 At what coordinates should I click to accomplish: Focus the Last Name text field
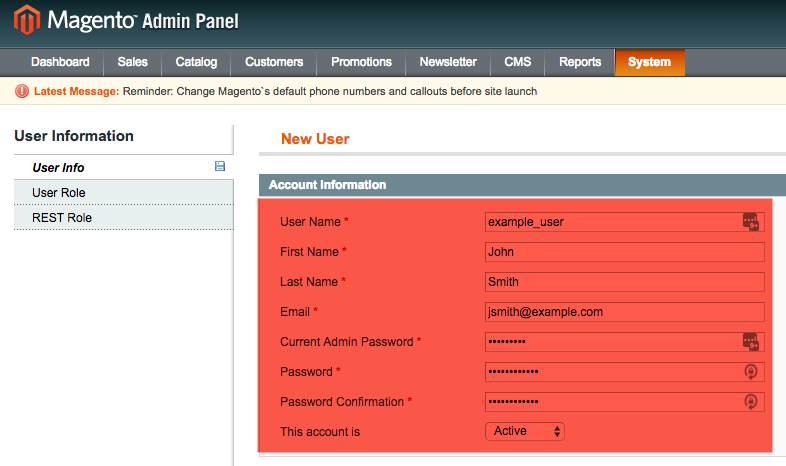tap(624, 282)
